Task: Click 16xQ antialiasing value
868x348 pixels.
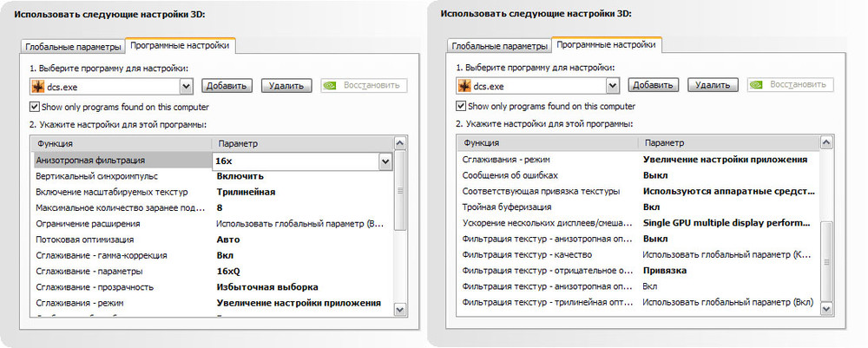Action: (x=228, y=272)
